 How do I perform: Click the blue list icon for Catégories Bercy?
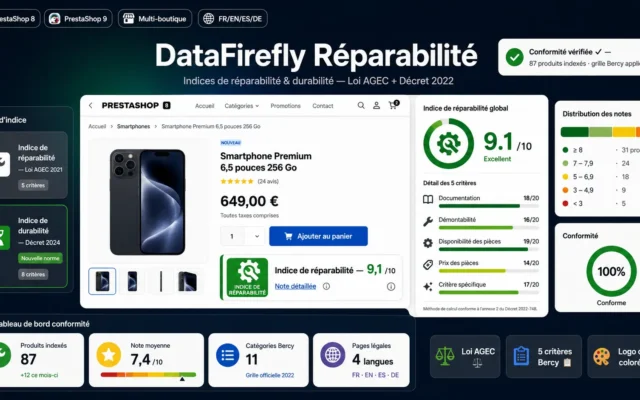tap(228, 355)
